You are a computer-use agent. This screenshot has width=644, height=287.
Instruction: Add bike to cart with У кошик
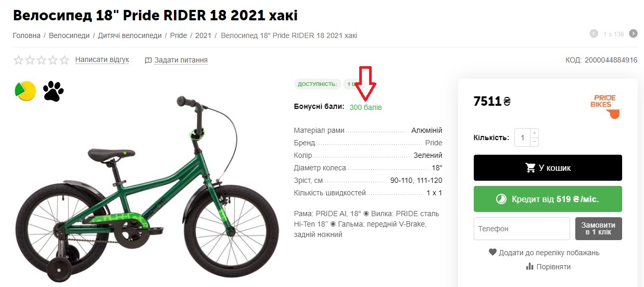548,168
